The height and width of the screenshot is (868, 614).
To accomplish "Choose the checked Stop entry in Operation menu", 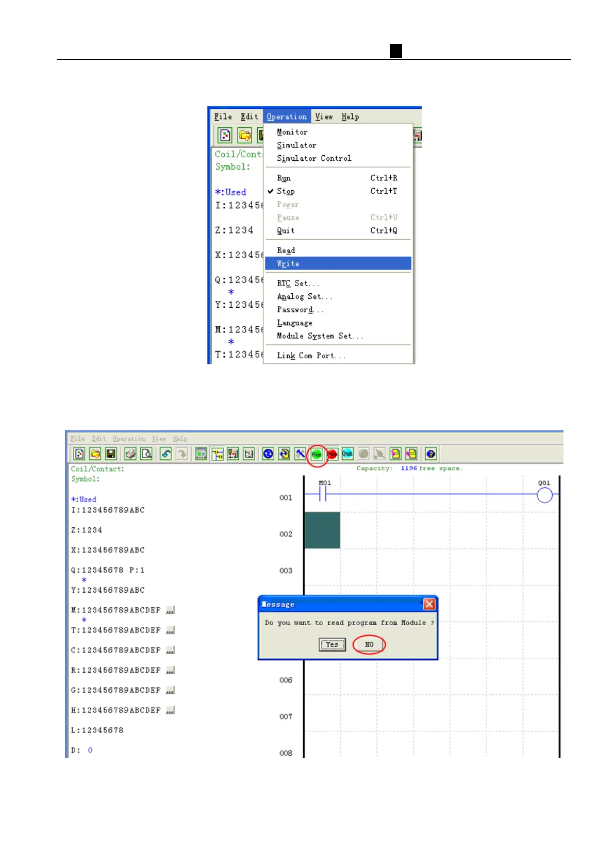I will [x=338, y=191].
